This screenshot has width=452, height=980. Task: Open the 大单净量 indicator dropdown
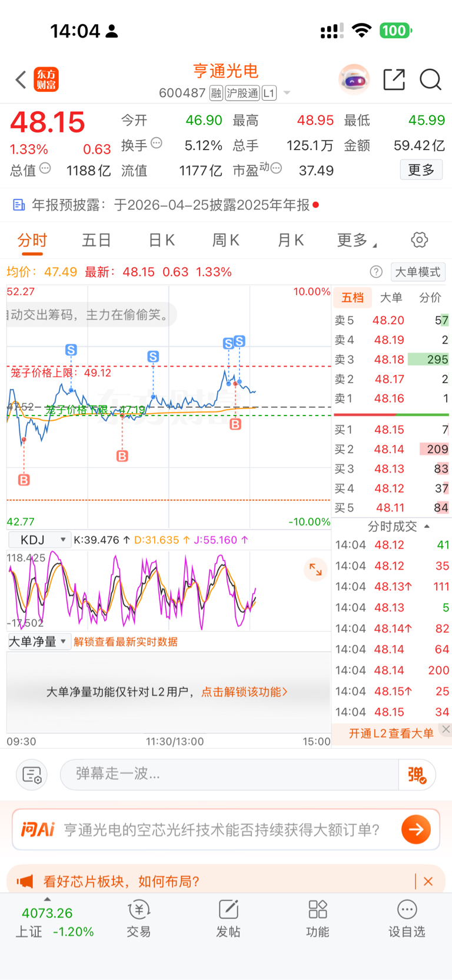tap(39, 642)
